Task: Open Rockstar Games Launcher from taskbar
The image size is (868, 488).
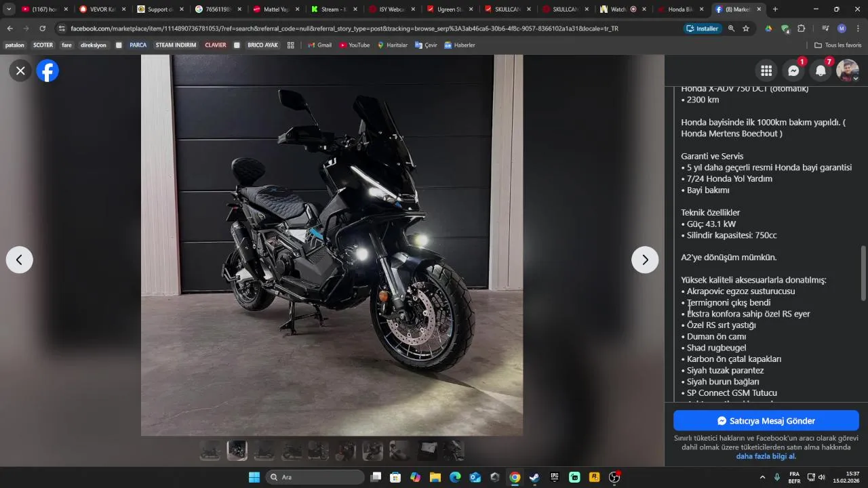Action: 595,477
